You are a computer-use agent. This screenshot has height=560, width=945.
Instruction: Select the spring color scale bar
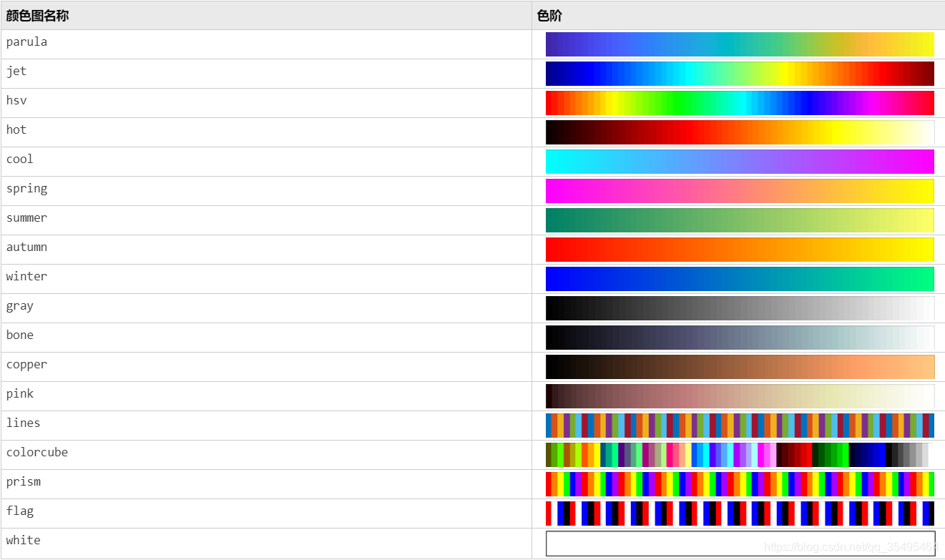[740, 191]
